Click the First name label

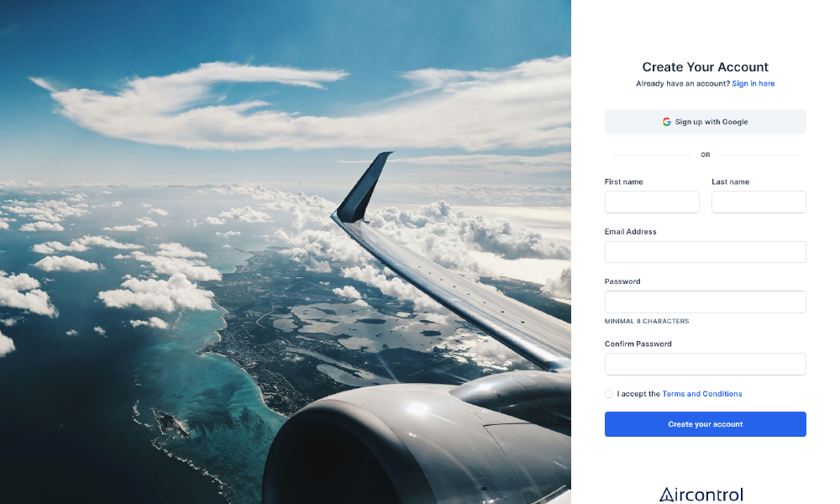[623, 181]
